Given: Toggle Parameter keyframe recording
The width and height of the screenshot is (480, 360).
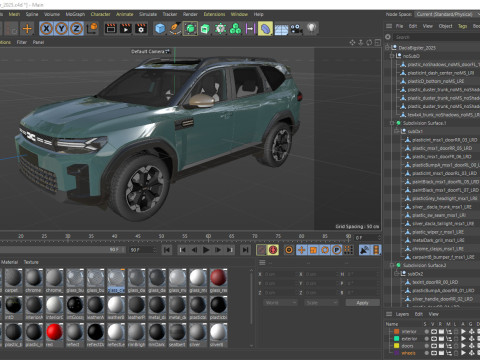Looking at the screenshot, I should point(337,250).
